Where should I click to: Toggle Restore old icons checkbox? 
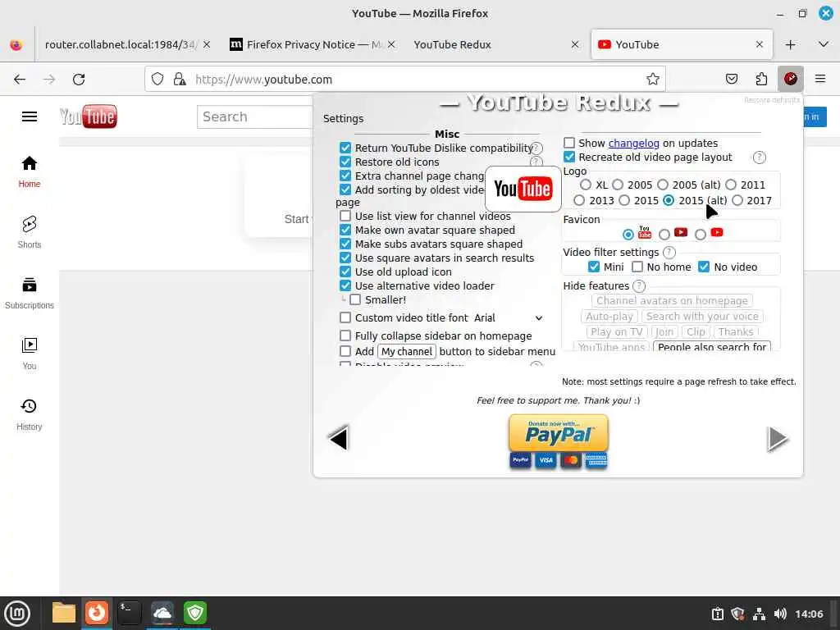pyautogui.click(x=345, y=162)
